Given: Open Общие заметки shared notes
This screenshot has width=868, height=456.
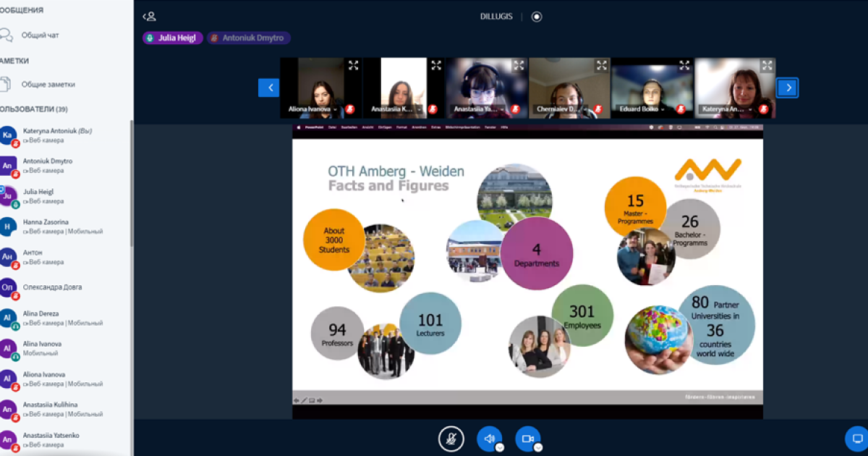Looking at the screenshot, I should (48, 84).
